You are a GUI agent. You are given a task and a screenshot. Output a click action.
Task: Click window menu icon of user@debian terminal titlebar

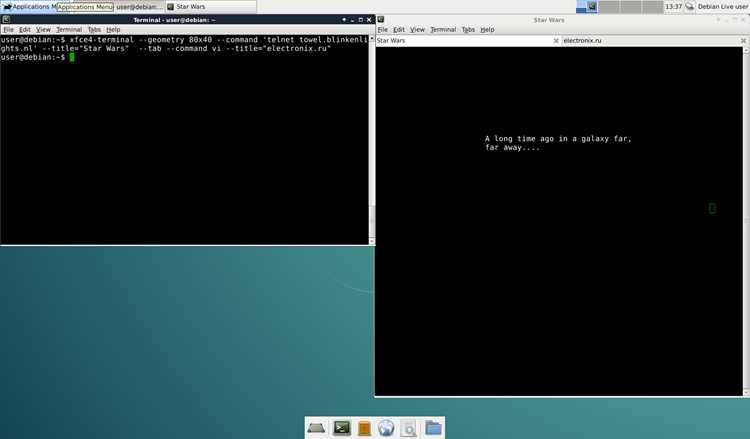(x=6, y=20)
